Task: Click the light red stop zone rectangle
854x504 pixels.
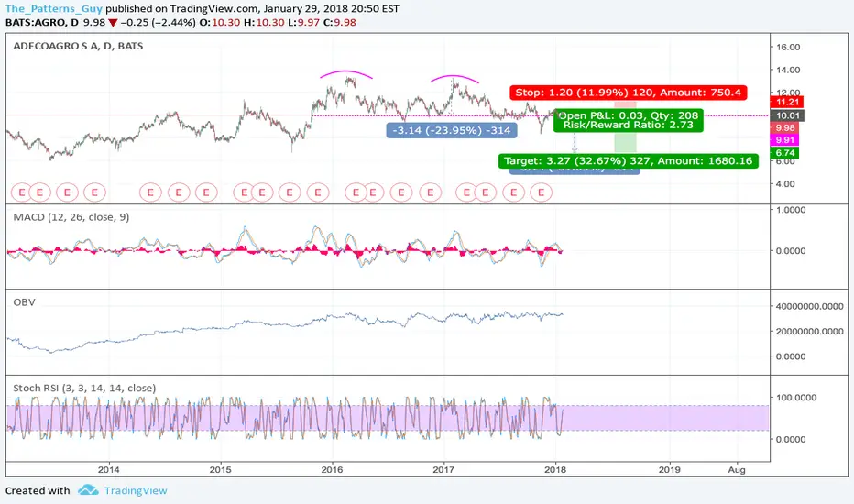Action: tap(625, 105)
